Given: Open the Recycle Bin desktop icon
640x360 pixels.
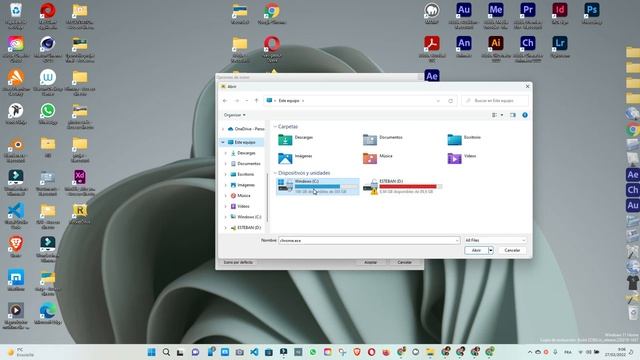Looking at the screenshot, I should (x=16, y=16).
